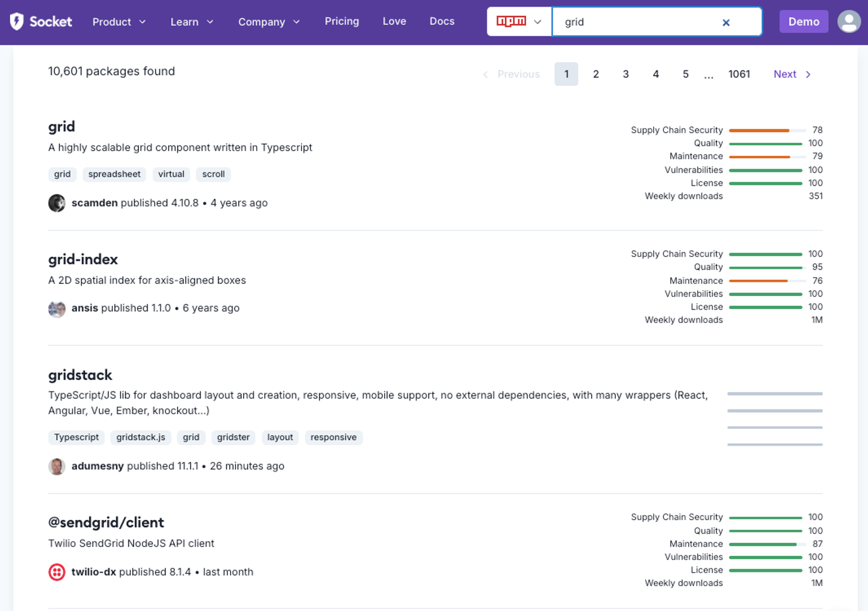This screenshot has width=868, height=611.
Task: Open ansis author link
Action: (85, 308)
